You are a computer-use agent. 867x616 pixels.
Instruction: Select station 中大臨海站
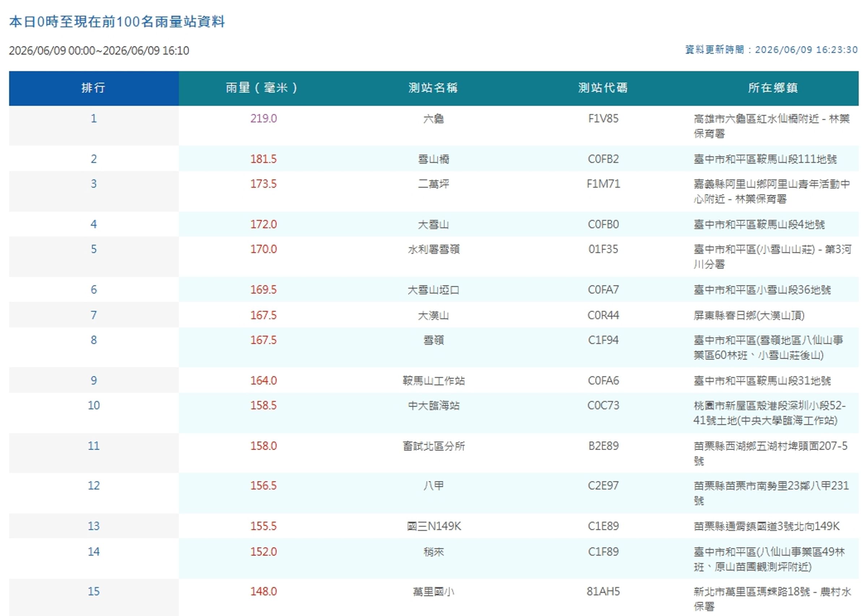pos(433,406)
